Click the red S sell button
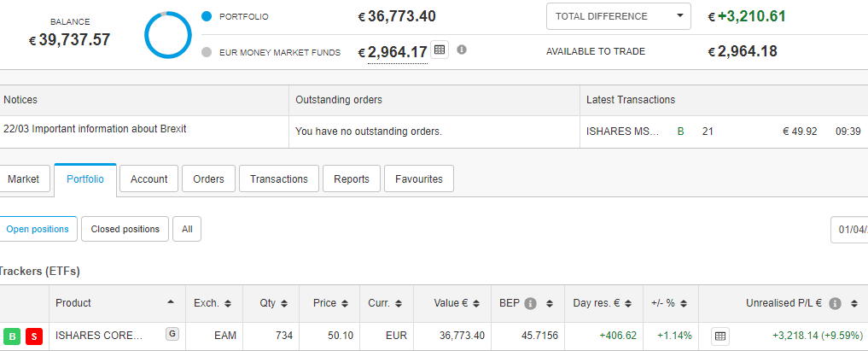Viewport: 868px width, 351px height. (x=34, y=336)
